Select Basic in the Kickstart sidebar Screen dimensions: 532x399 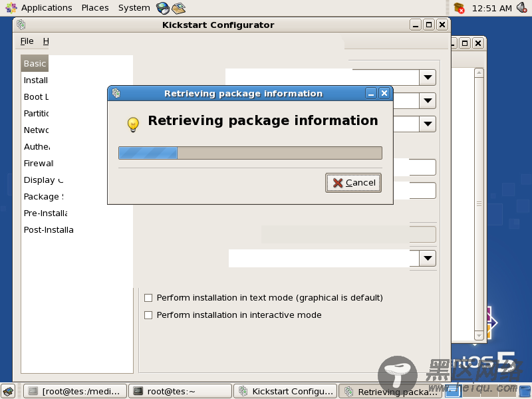pos(35,63)
